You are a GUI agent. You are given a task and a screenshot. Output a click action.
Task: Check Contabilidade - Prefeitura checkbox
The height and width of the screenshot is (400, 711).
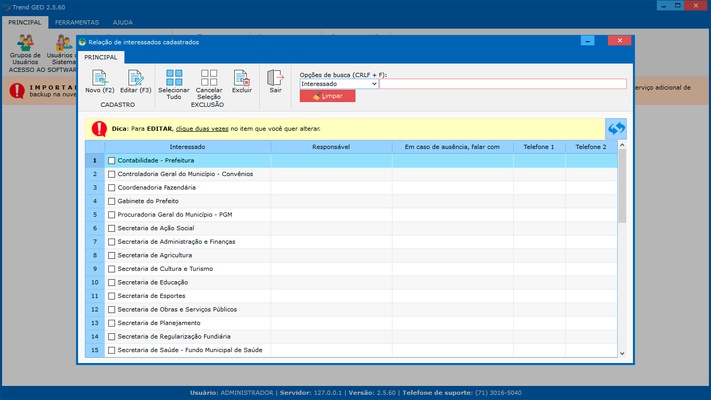point(112,161)
